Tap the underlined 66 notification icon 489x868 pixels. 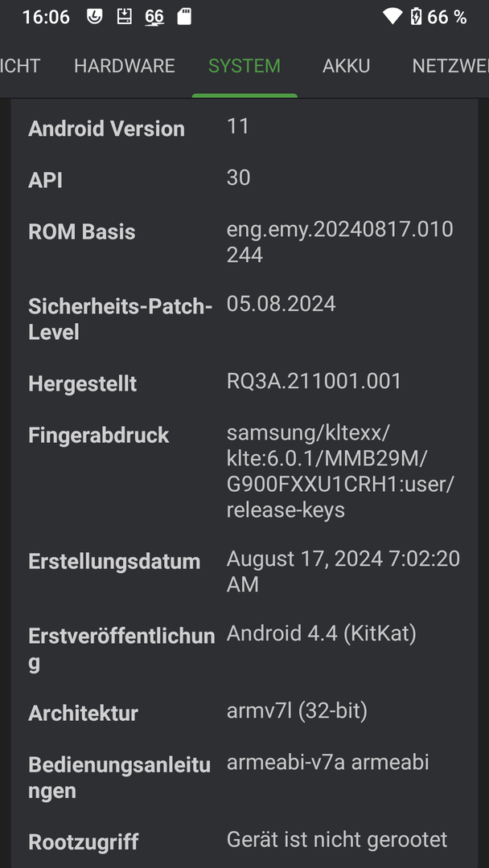pyautogui.click(x=154, y=17)
